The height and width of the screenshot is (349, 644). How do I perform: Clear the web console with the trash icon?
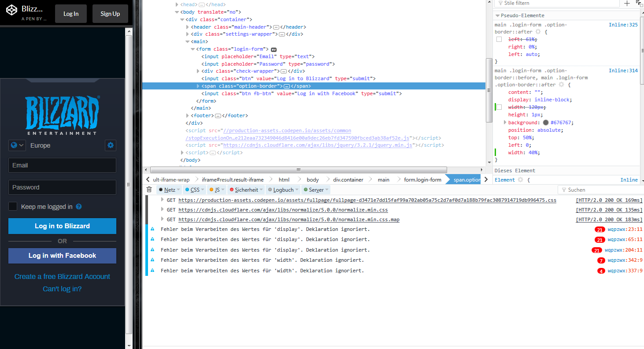click(x=149, y=189)
